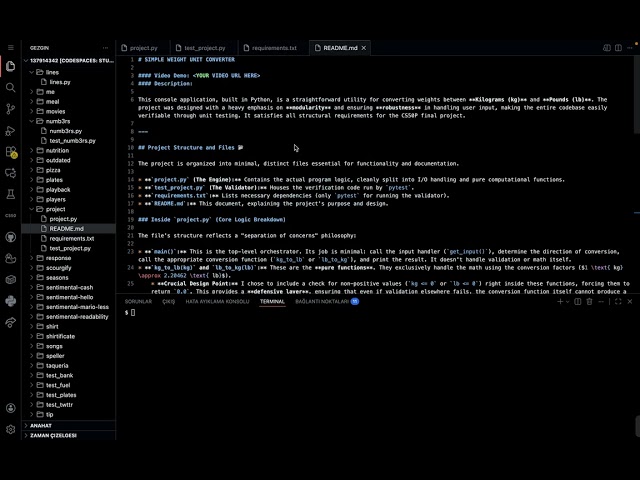Viewport: 640px width, 480px height.
Task: Open Explorer panel more actions menu
Action: click(x=105, y=48)
